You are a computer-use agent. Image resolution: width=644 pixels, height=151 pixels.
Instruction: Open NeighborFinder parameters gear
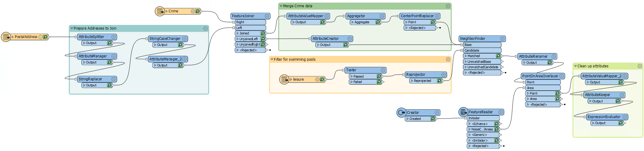click(x=502, y=39)
